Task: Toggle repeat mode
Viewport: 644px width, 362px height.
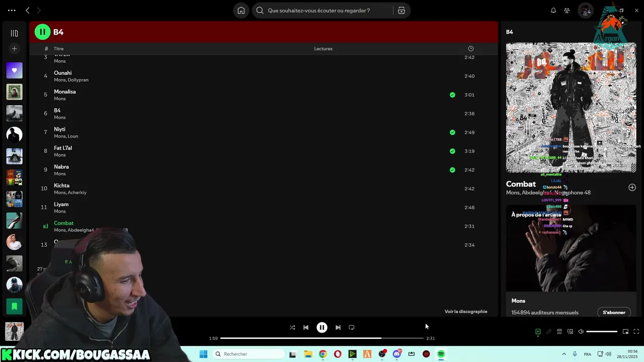Action: [x=352, y=327]
